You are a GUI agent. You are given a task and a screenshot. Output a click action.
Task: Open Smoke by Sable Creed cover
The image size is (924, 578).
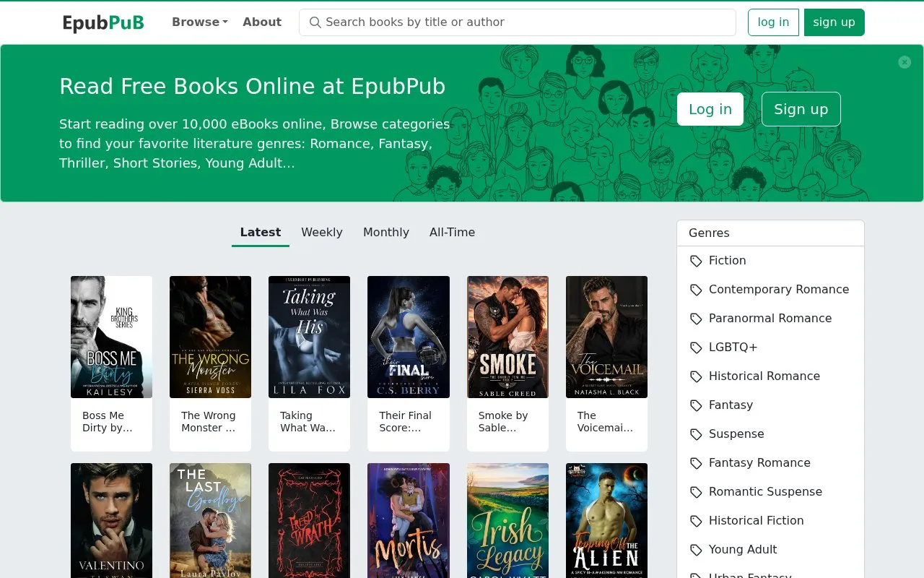(507, 337)
